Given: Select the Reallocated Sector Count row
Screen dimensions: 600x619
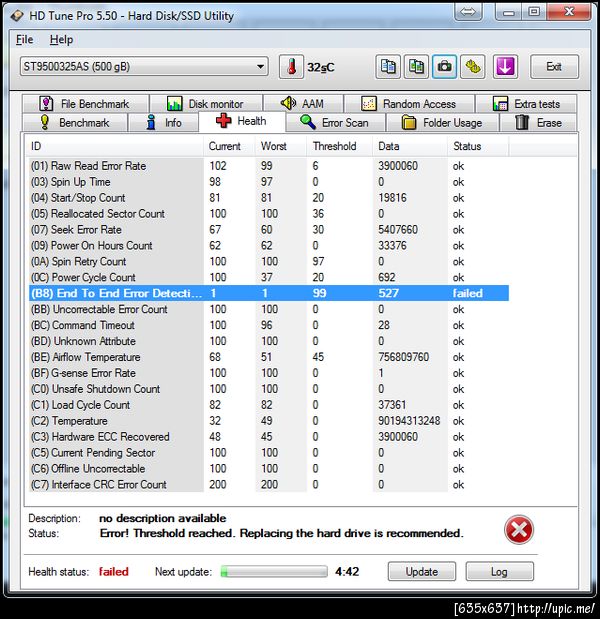Looking at the screenshot, I should 269,214.
